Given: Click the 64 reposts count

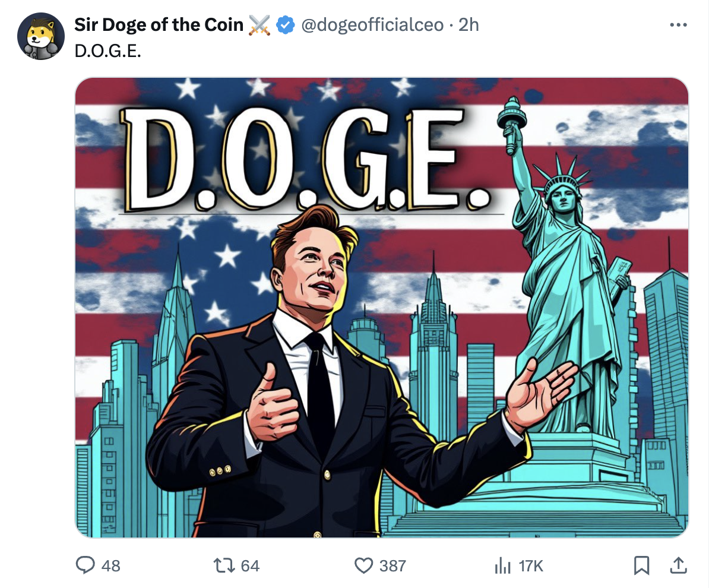Looking at the screenshot, I should click(250, 566).
